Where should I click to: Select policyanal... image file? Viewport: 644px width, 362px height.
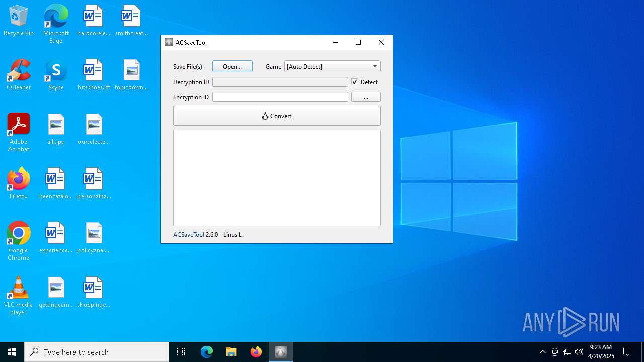click(x=94, y=238)
